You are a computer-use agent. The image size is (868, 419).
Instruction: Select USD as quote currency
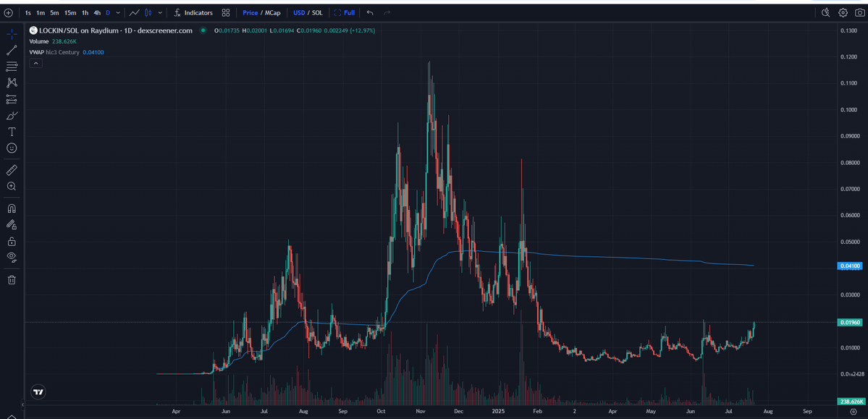click(x=300, y=12)
